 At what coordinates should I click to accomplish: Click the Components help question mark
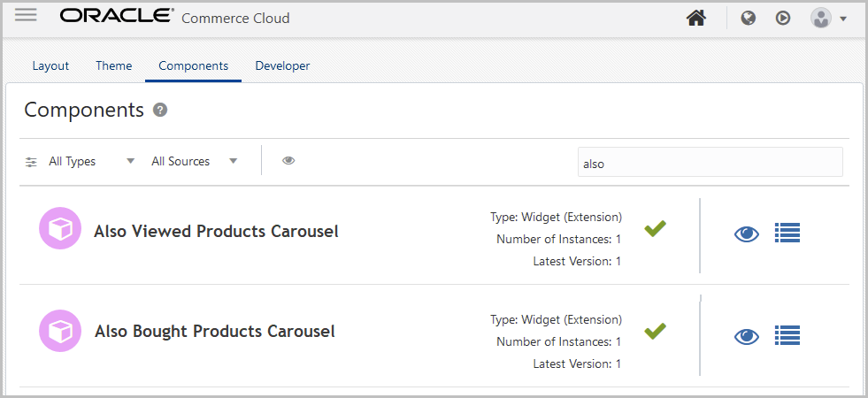pyautogui.click(x=160, y=110)
